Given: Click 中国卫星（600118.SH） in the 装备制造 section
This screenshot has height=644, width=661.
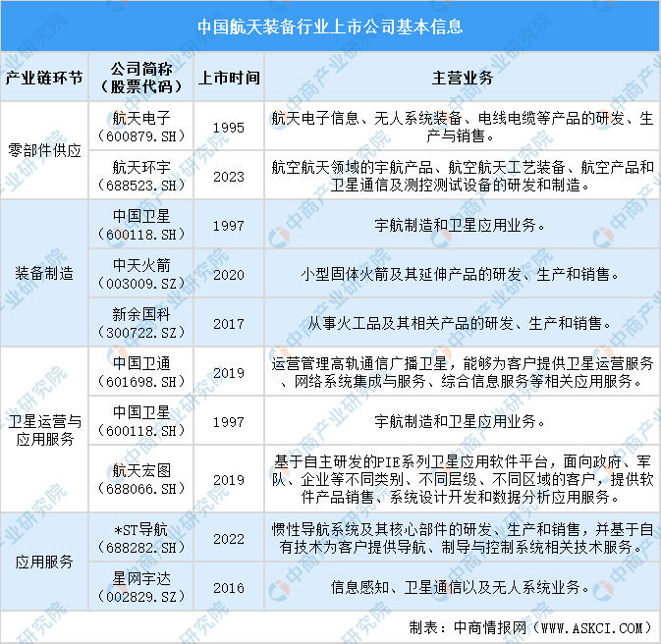Looking at the screenshot, I should (x=141, y=225).
